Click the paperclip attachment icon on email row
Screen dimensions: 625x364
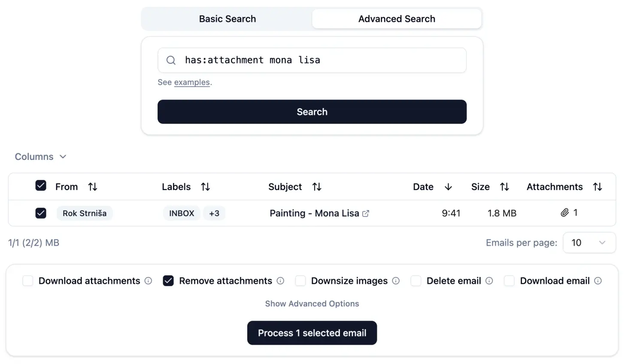(x=564, y=213)
